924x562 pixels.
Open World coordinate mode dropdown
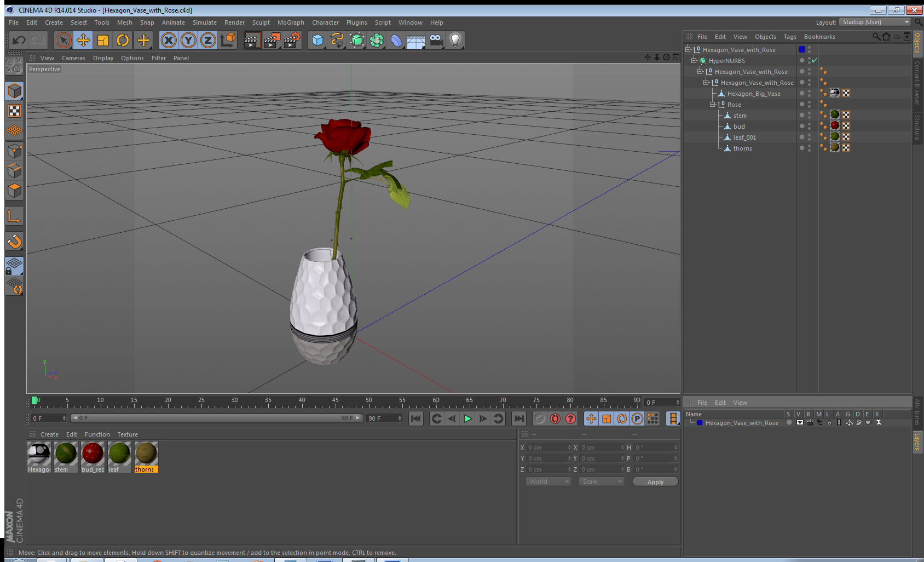point(548,481)
